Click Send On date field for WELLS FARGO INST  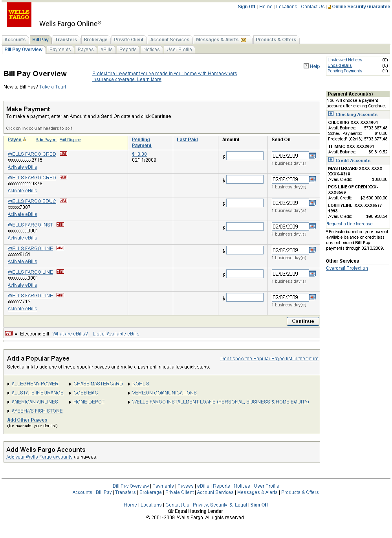click(290, 227)
